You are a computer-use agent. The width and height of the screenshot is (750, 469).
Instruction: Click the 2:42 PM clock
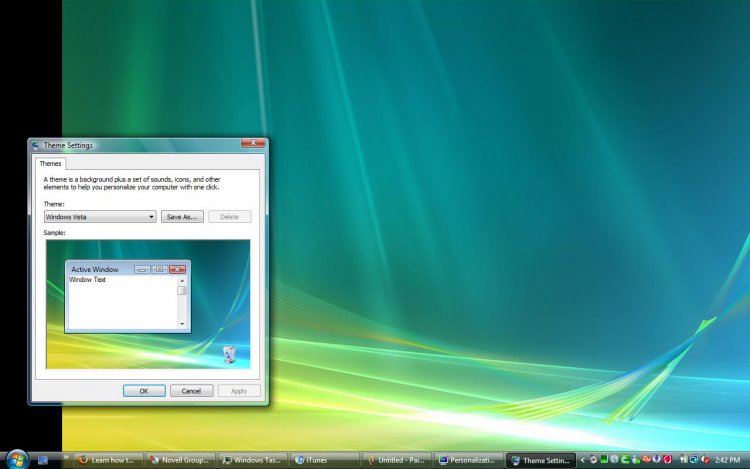coord(728,460)
